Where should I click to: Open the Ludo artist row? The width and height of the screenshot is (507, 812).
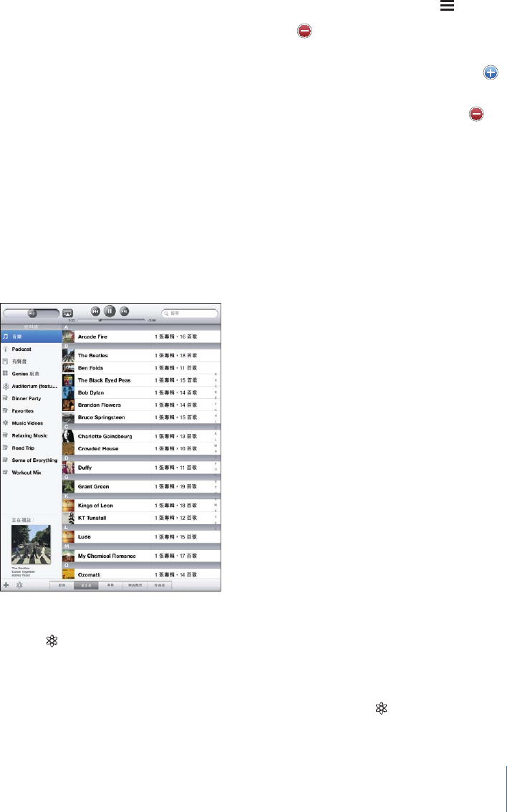click(141, 537)
